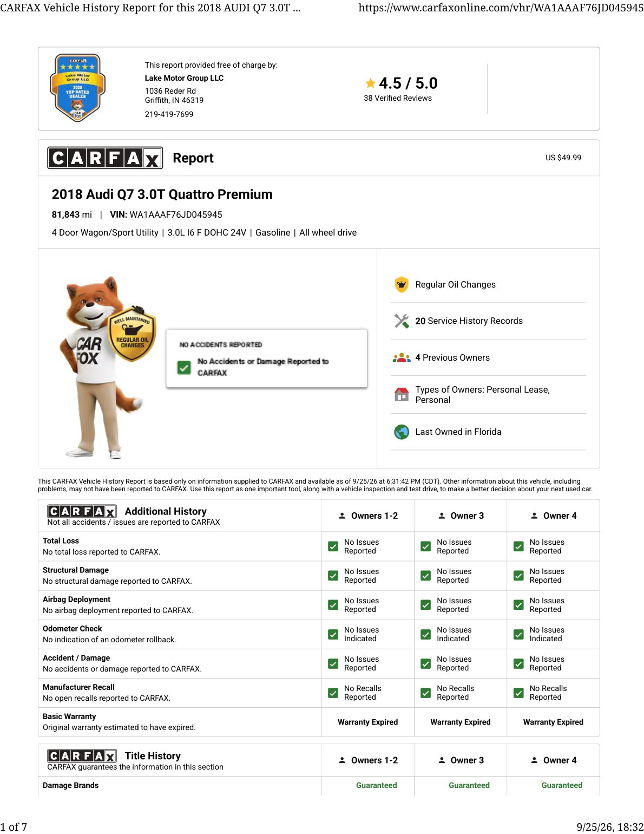Viewport: 644px width, 834px height.
Task: Click Airbag Deployment checkmark for Owner 4
Action: (x=518, y=605)
